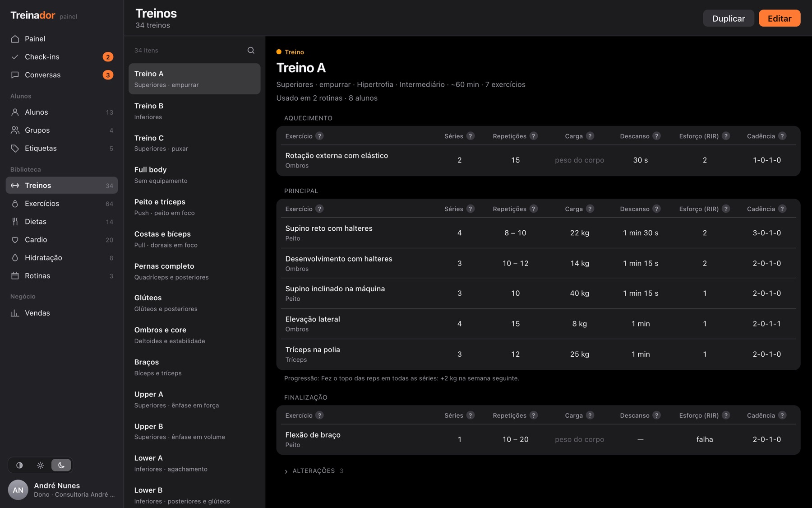Select dark theme moon toggle
Viewport: 812px width, 508px height.
(61, 465)
